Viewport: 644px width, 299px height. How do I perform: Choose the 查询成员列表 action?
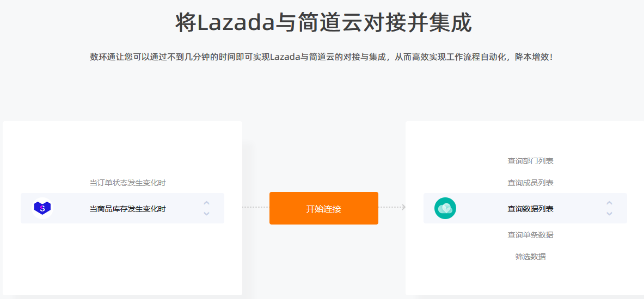click(x=530, y=183)
